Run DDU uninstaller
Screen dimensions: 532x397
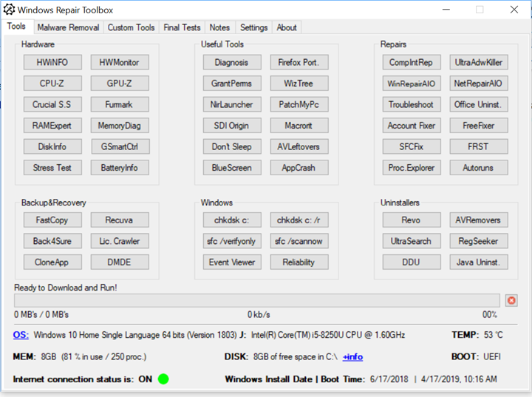point(412,262)
